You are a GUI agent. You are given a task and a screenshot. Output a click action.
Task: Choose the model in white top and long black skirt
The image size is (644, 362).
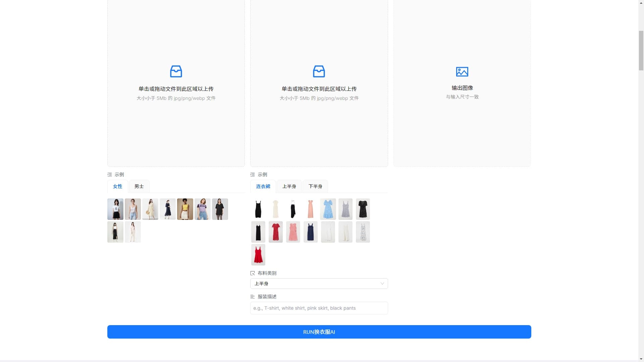pyautogui.click(x=115, y=232)
